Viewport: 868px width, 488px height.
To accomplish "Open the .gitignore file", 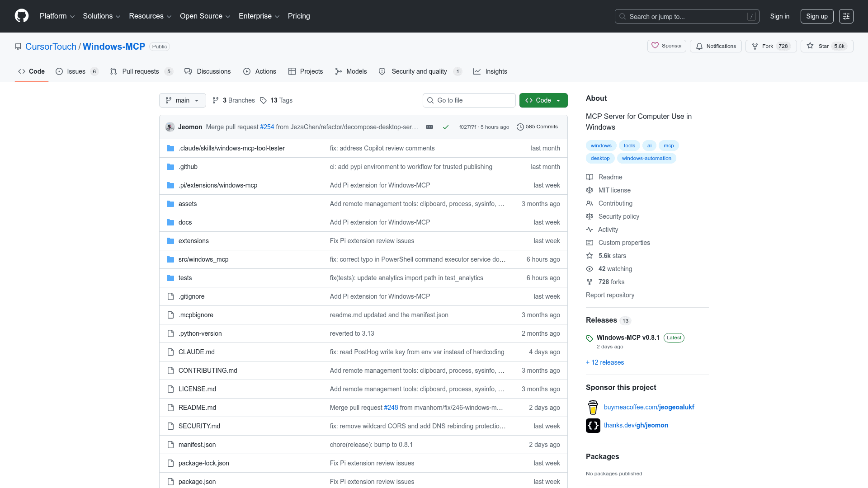I will 192,296.
